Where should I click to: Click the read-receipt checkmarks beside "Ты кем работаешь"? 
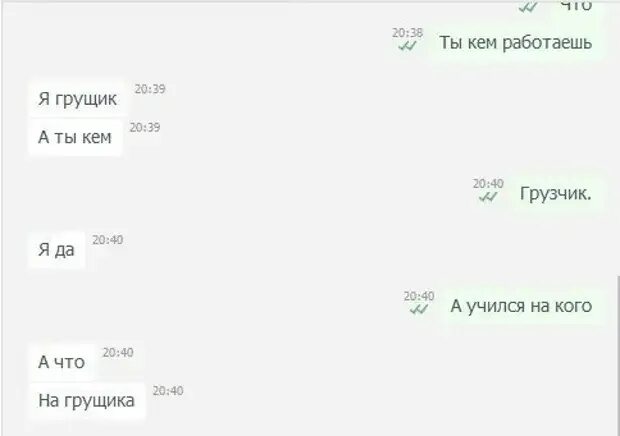407,46
